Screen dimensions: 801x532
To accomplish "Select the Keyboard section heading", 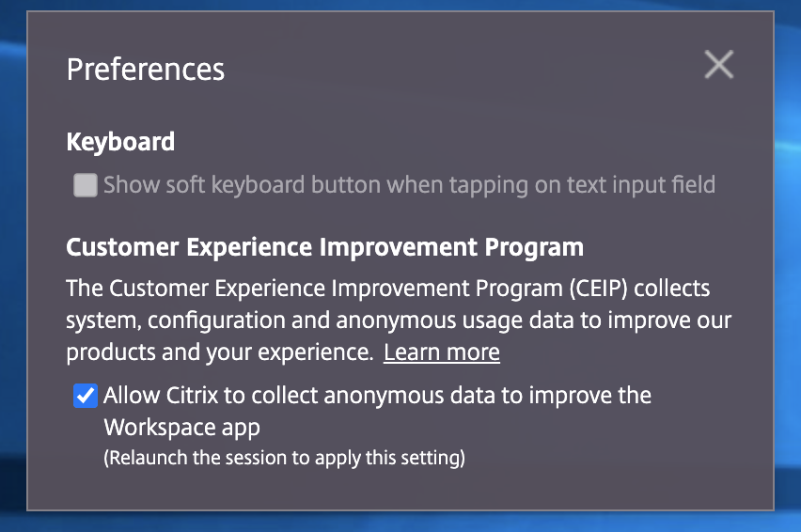I will (120, 142).
